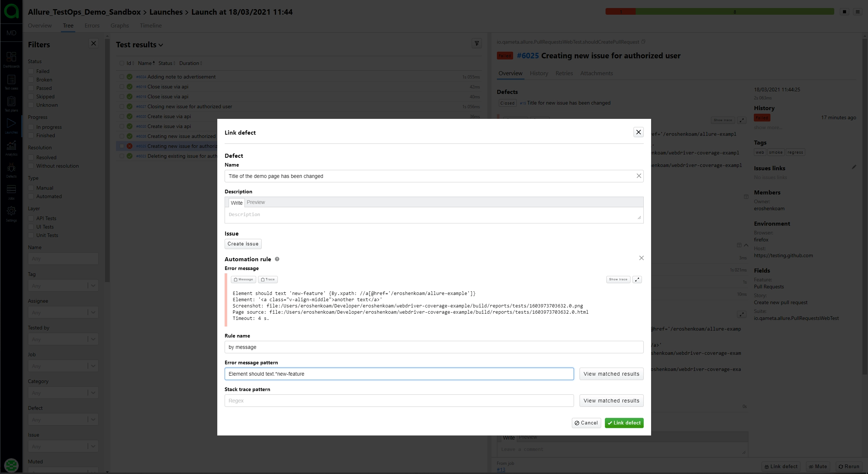
Task: Expand the Tag filter dropdown
Action: coord(93,286)
